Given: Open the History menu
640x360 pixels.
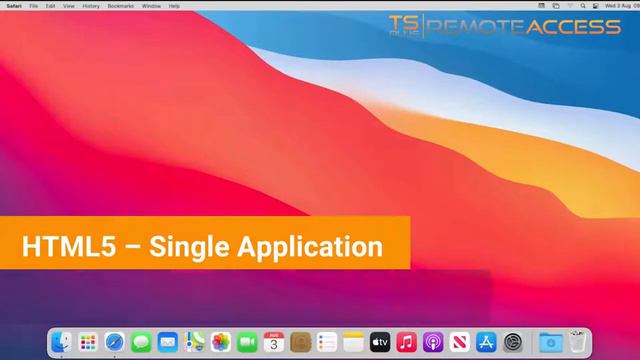Looking at the screenshot, I should (x=91, y=6).
